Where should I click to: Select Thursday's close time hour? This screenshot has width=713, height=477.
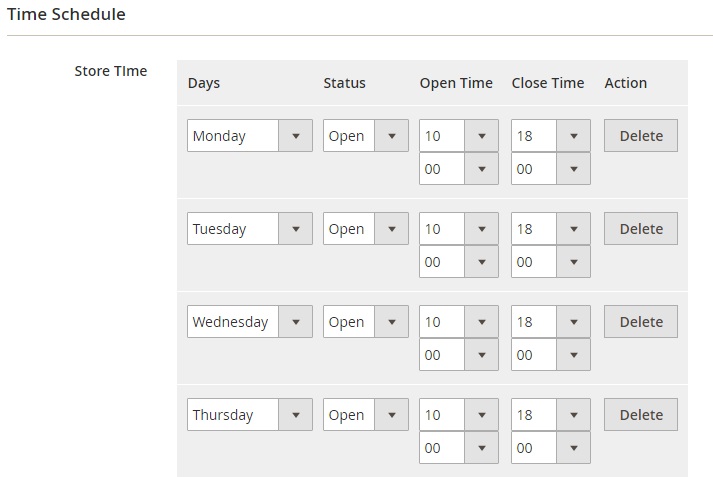[551, 414]
